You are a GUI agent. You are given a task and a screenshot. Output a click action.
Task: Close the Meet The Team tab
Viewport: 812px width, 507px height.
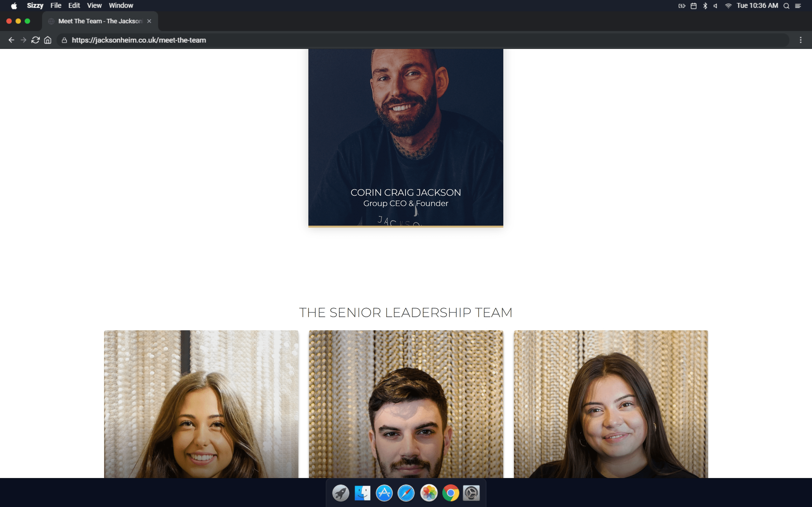point(149,21)
